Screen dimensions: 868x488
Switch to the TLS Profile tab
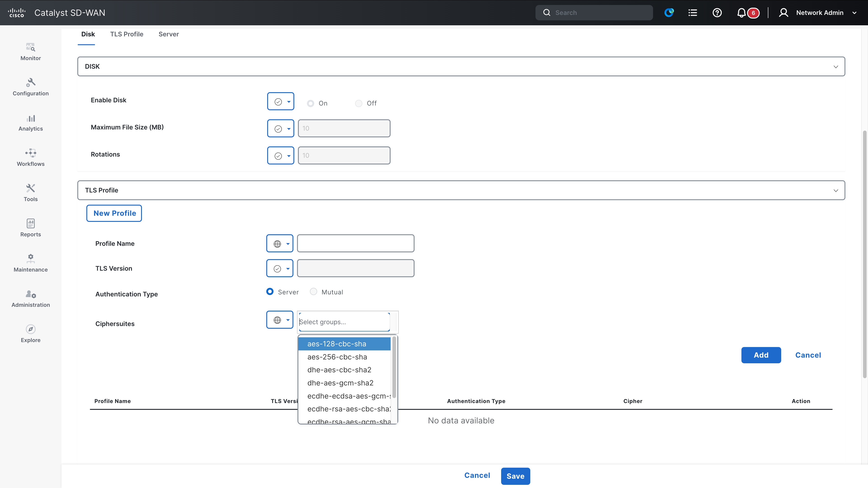click(127, 34)
